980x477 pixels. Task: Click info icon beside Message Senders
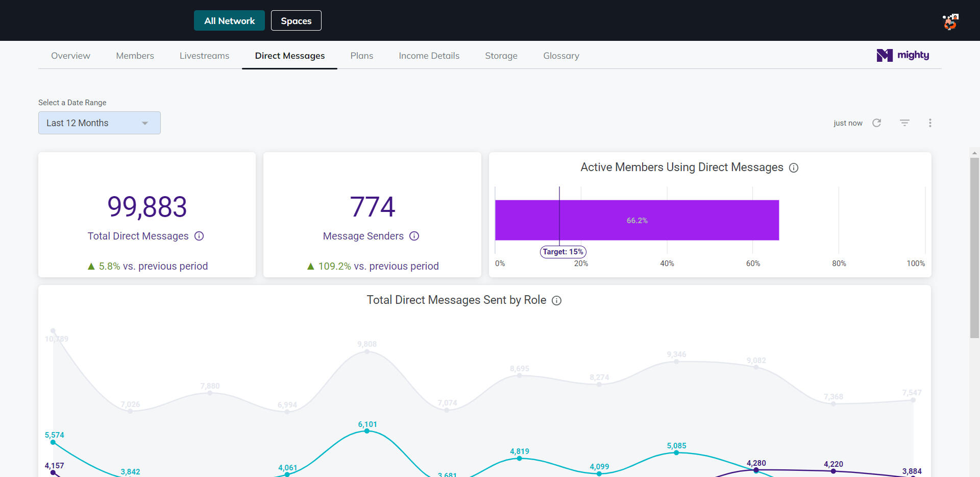tap(414, 236)
